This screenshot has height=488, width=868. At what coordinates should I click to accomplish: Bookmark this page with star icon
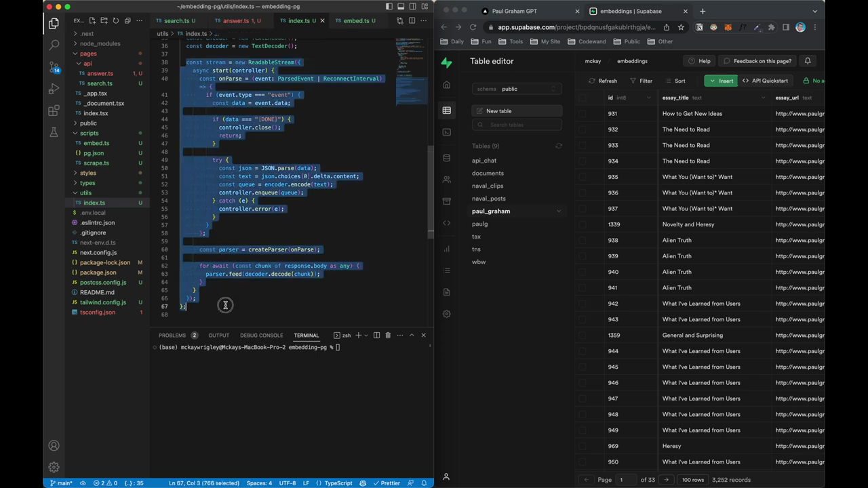click(x=681, y=27)
